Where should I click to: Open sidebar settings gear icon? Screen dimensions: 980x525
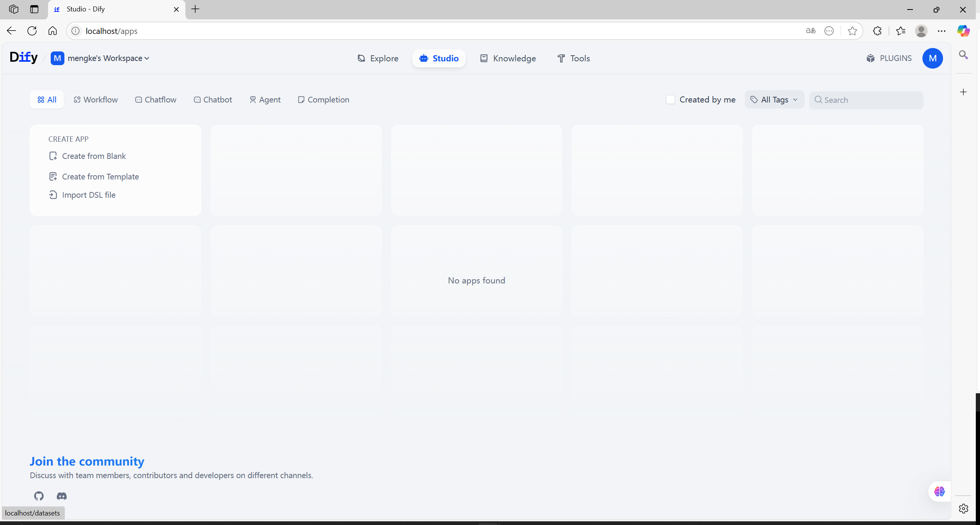click(963, 508)
